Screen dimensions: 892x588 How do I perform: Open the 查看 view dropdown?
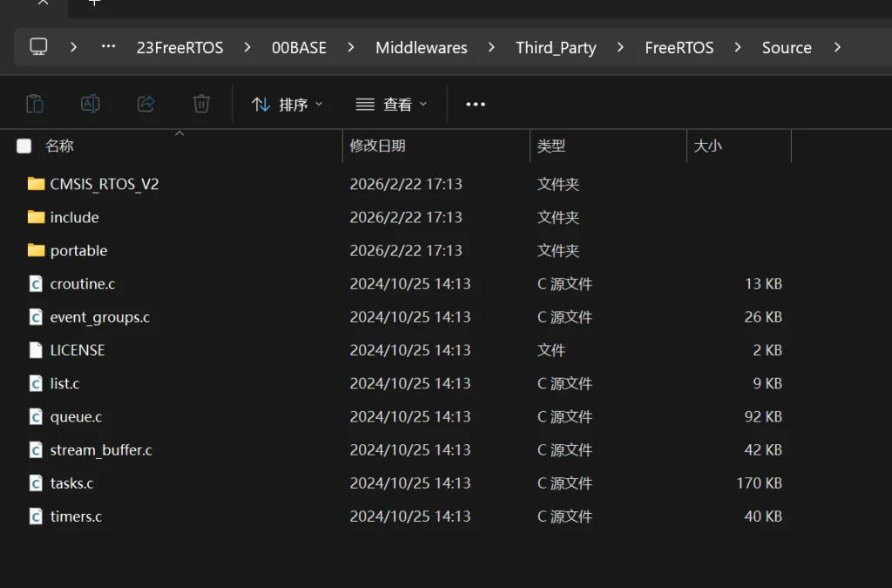tap(392, 105)
